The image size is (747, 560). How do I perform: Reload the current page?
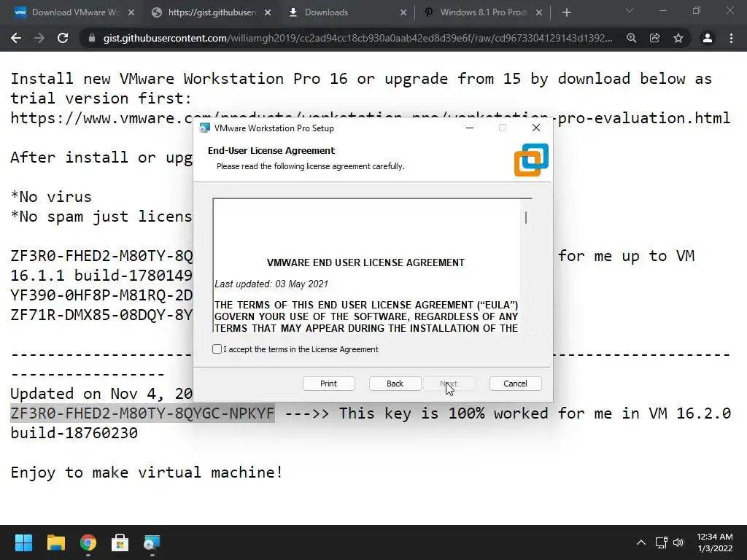(63, 38)
